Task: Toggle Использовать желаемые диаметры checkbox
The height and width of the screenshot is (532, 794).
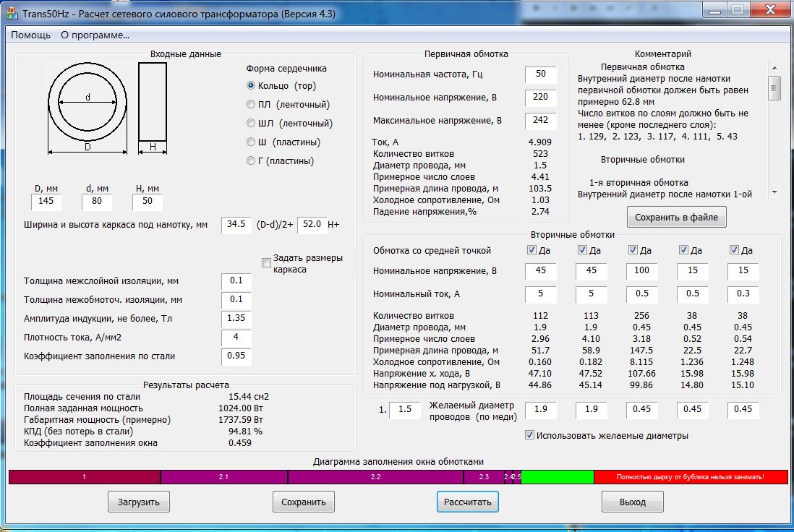Action: [x=529, y=435]
